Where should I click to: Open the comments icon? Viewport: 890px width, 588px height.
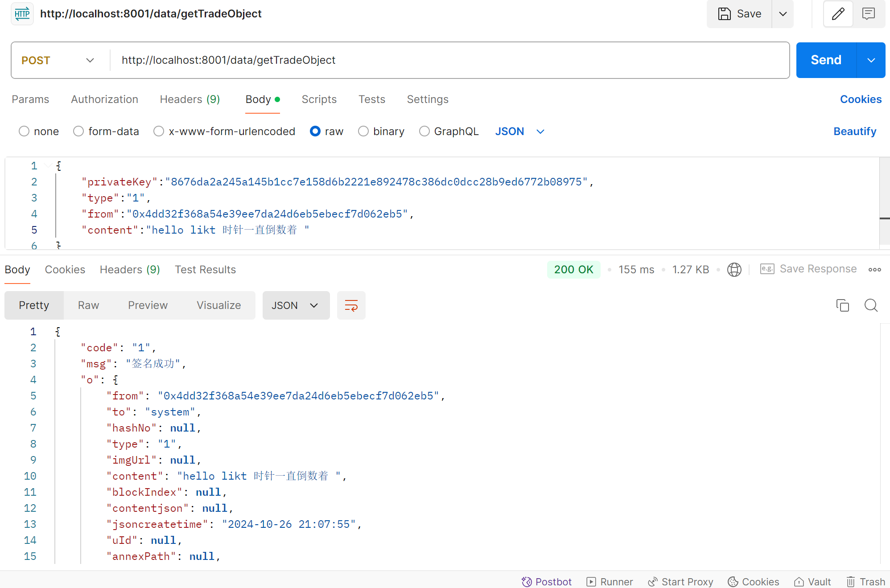(x=868, y=14)
